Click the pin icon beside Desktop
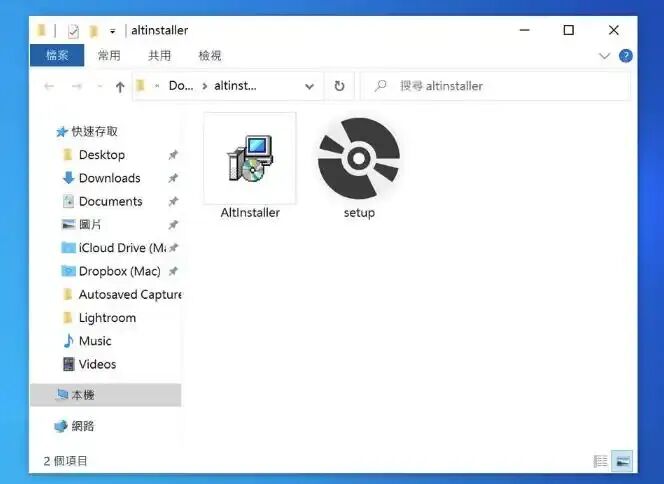This screenshot has width=664, height=484. tap(173, 155)
